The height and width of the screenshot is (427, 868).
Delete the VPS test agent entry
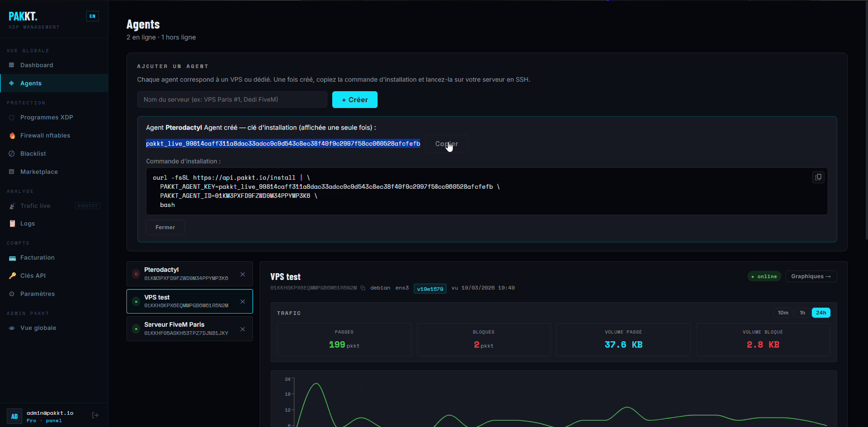point(242,301)
